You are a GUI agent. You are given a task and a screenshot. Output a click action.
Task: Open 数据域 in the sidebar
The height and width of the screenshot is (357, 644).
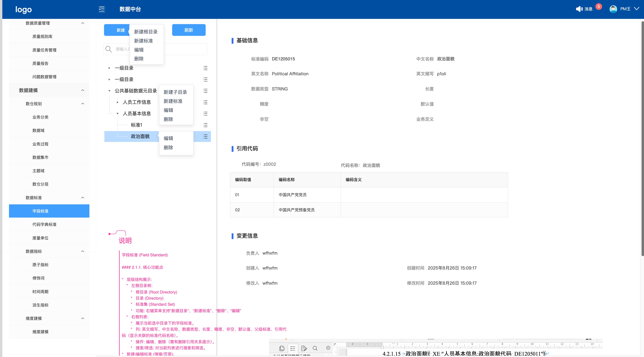[x=49, y=130]
